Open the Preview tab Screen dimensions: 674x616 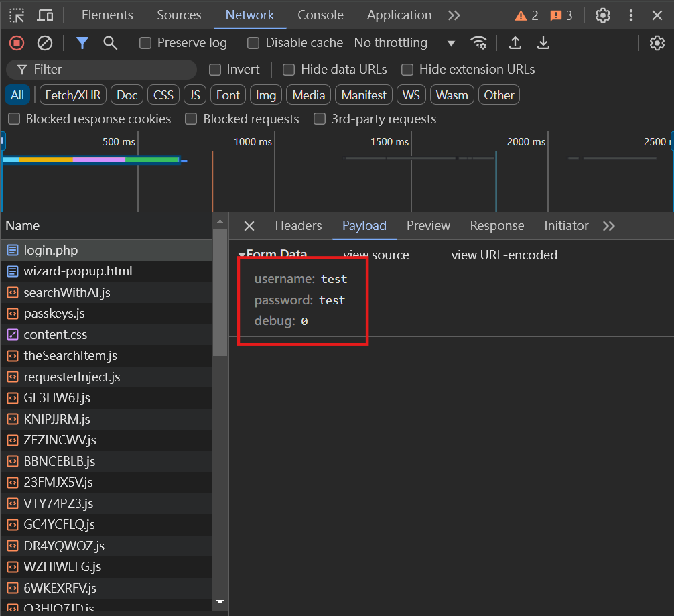click(428, 226)
